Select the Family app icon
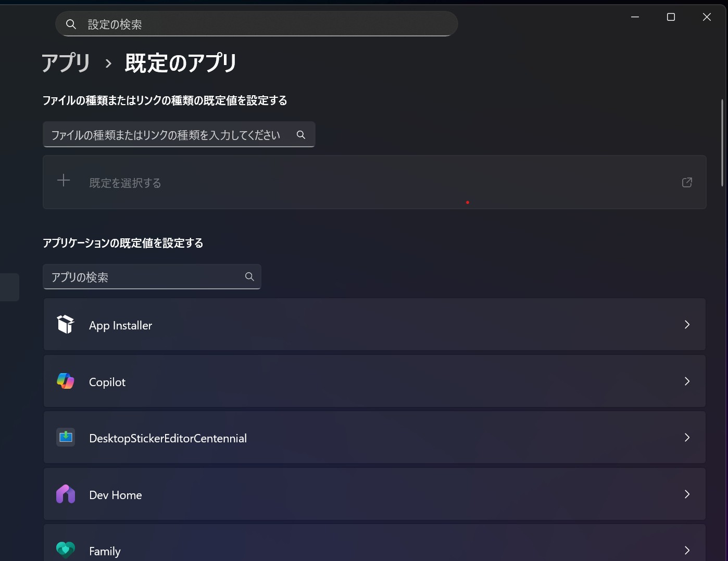 65,550
